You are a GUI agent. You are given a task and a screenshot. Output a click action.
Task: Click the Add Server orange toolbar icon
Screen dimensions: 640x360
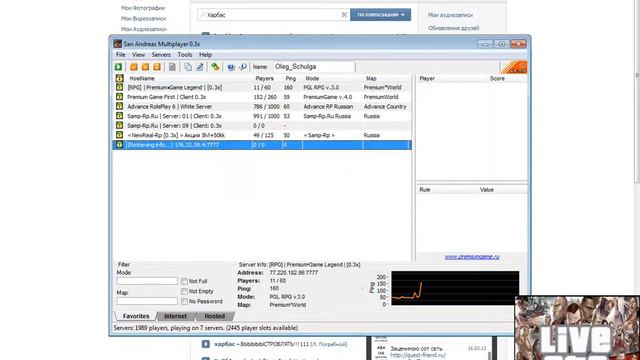point(133,67)
